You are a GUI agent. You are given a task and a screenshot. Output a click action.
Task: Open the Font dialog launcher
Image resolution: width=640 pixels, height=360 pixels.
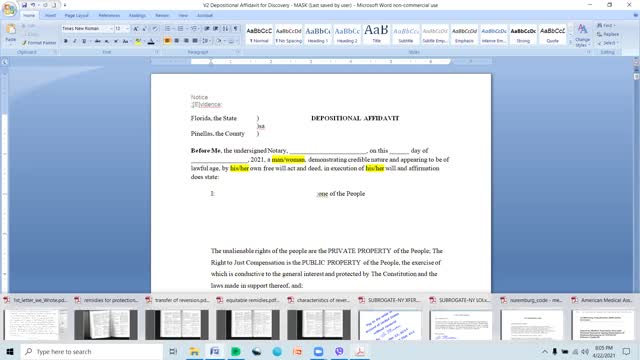(157, 52)
